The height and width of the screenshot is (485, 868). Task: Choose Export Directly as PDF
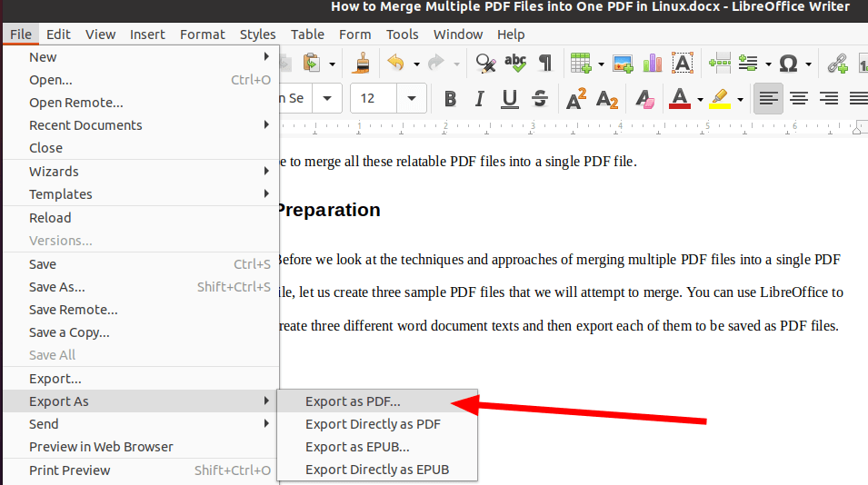click(x=377, y=424)
